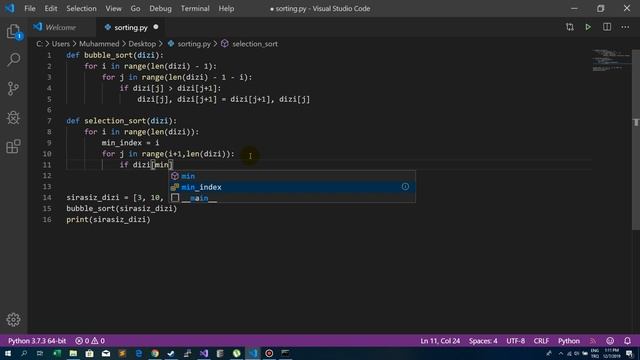
Task: Open the View menu
Action: pyautogui.click(x=113, y=8)
